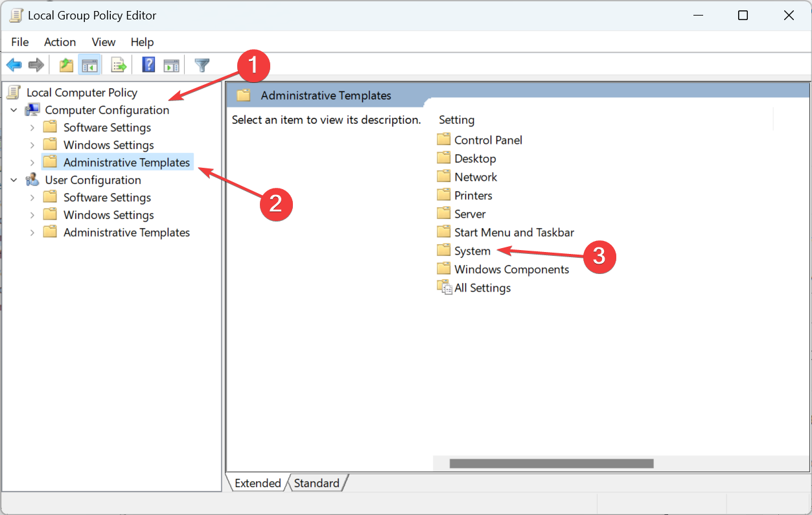Select the All Settings label
This screenshot has width=812, height=515.
click(x=483, y=288)
